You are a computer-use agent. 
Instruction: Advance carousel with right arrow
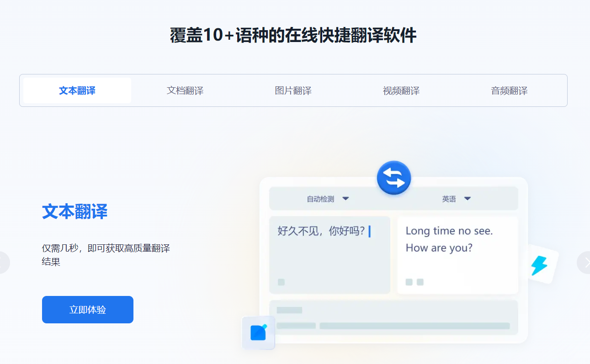[x=584, y=263]
